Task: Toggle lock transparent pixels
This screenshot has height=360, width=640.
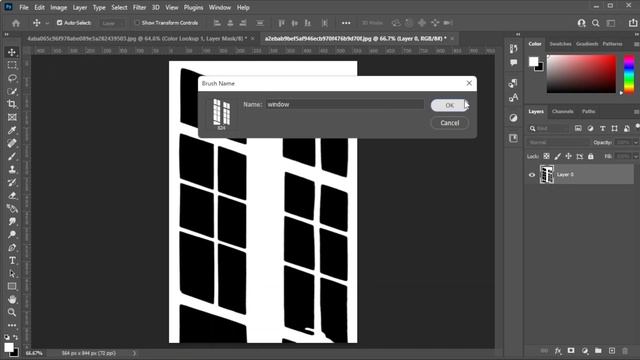Action: pos(547,156)
